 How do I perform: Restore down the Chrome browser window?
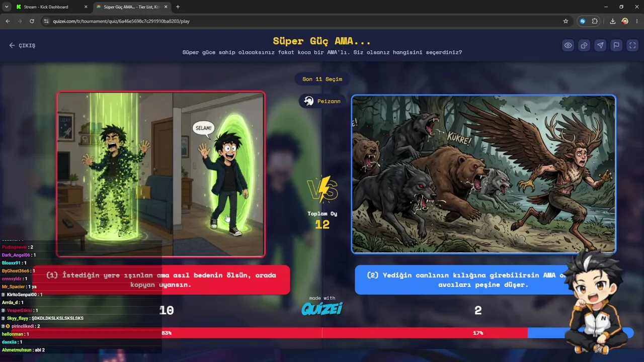coord(621,7)
